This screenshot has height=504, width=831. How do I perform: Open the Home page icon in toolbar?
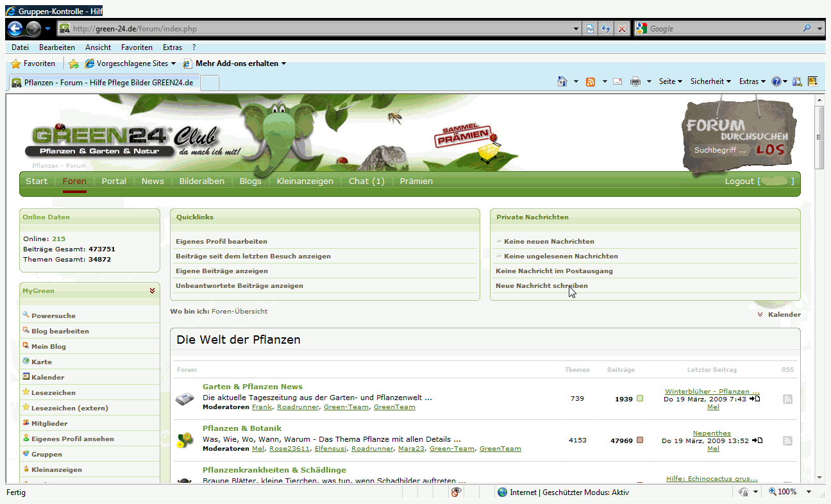(562, 81)
